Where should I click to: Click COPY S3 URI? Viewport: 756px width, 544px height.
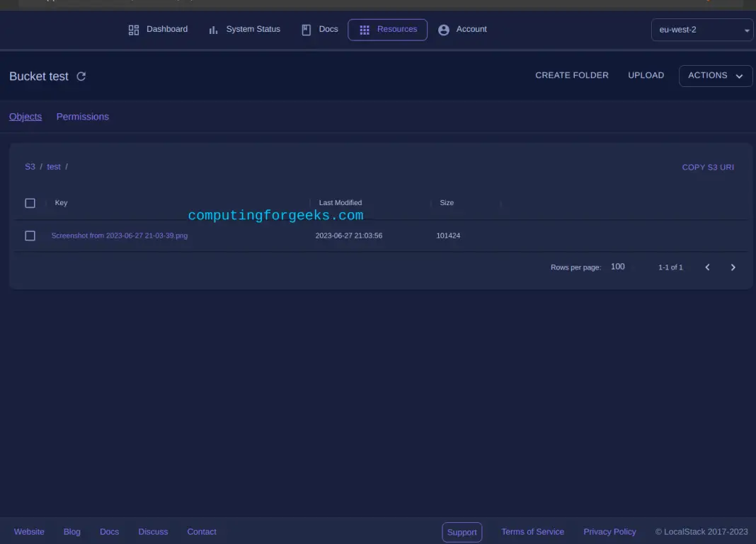tap(707, 168)
